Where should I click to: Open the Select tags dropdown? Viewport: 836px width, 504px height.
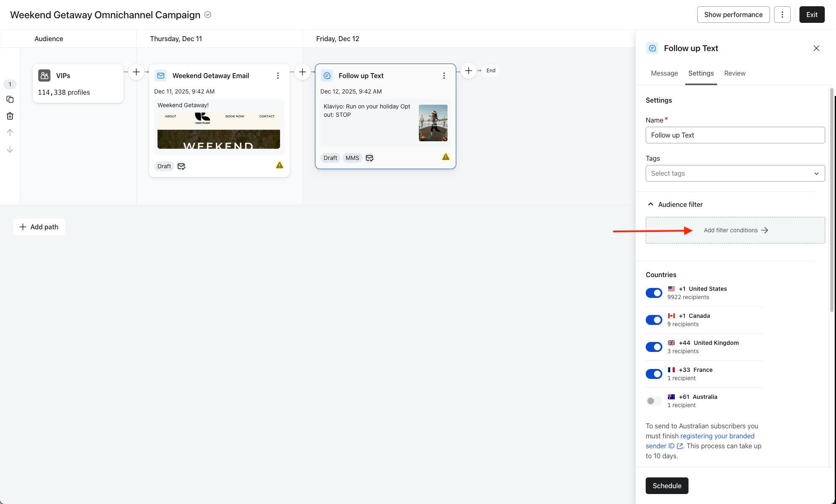(x=735, y=173)
